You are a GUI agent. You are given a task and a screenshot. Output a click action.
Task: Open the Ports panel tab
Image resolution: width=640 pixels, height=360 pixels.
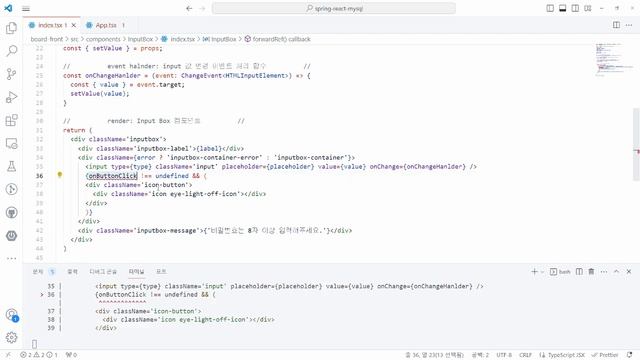click(161, 272)
